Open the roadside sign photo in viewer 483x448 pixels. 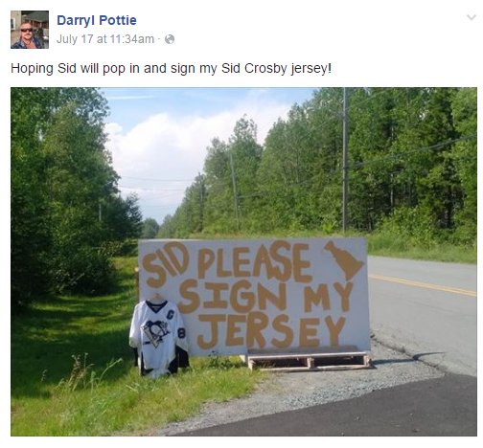[243, 261]
